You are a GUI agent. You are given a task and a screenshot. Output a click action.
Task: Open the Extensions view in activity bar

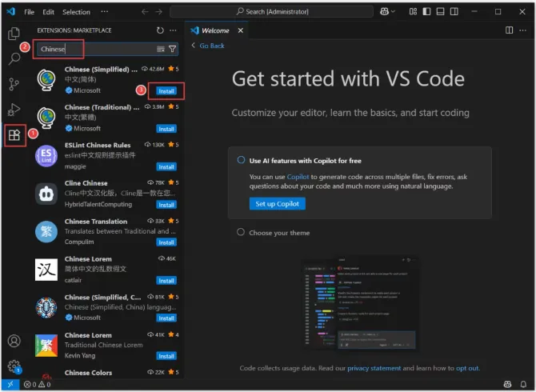14,135
